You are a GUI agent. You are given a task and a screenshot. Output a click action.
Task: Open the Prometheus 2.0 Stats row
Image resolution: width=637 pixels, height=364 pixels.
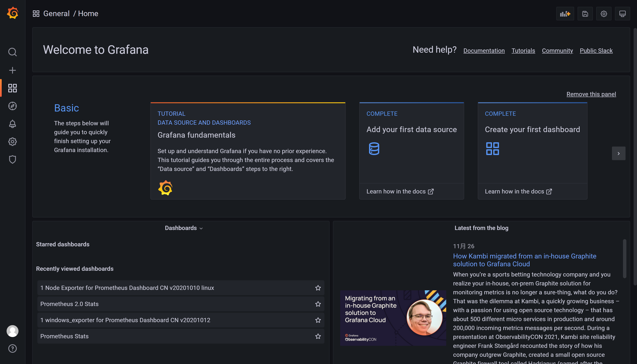(x=181, y=304)
